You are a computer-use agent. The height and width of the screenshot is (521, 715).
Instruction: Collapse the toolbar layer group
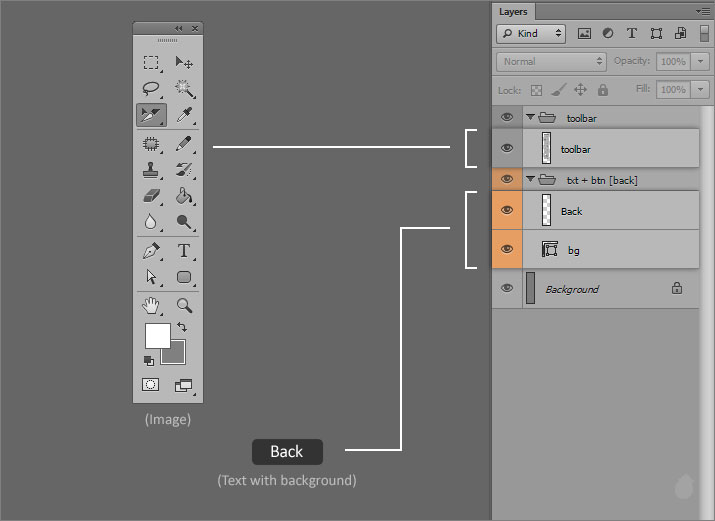click(x=530, y=117)
